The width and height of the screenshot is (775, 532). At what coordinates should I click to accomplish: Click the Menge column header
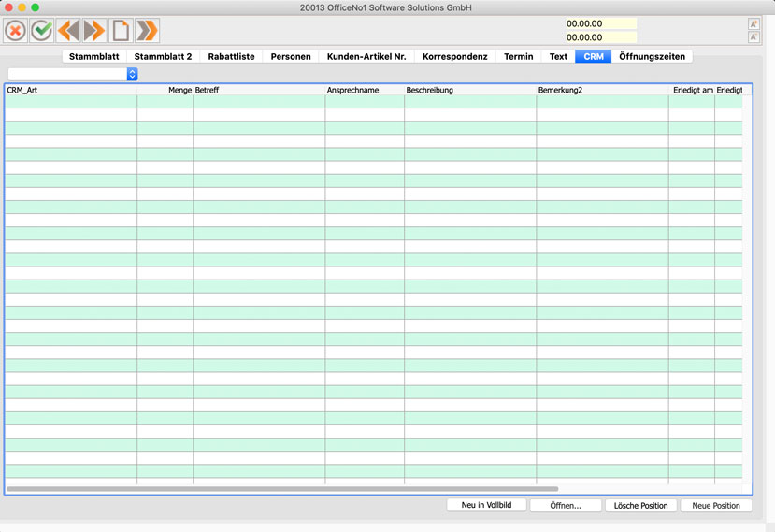[165, 90]
